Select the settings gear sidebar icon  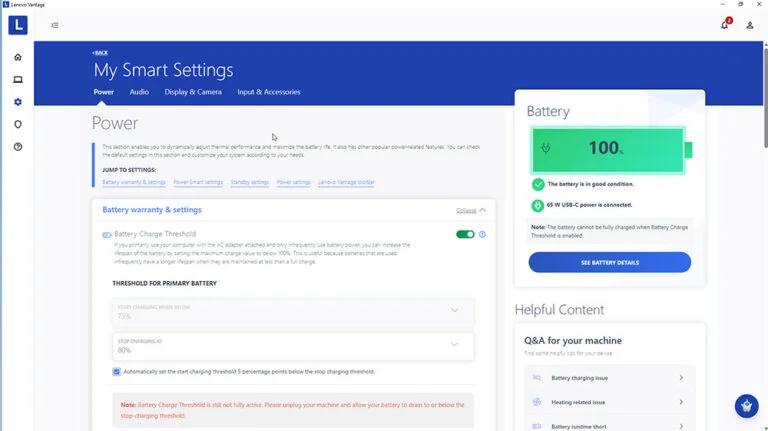[18, 102]
